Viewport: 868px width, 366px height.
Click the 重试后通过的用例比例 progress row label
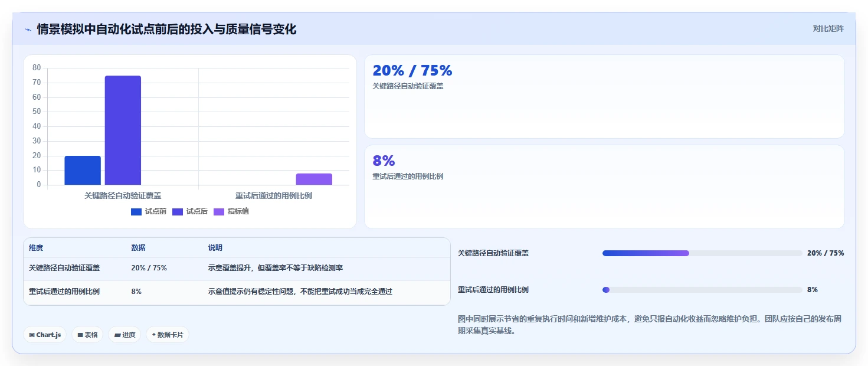tap(493, 290)
